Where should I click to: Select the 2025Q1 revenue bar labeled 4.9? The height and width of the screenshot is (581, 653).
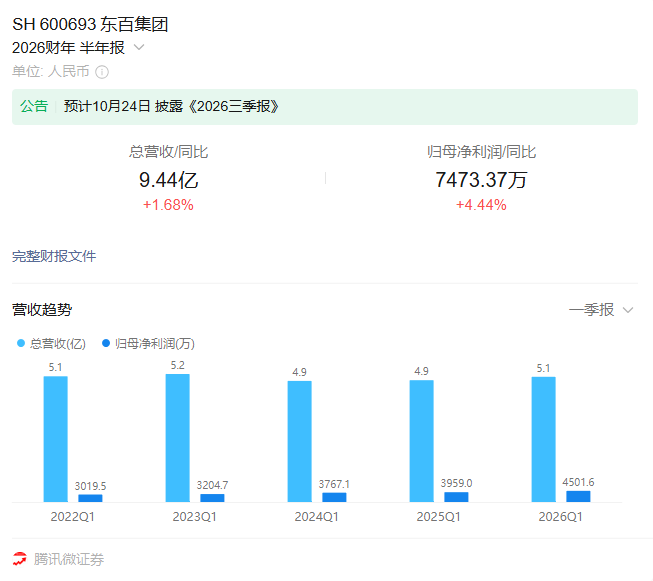click(421, 441)
